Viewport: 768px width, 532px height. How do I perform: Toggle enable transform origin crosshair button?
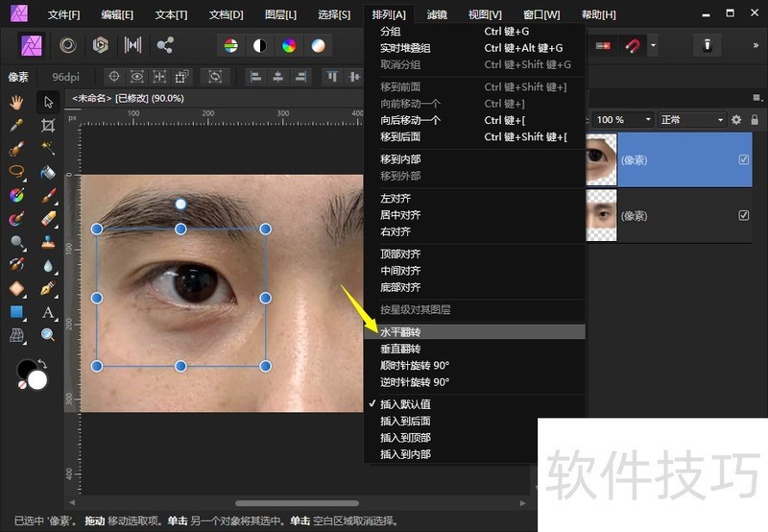(114, 77)
